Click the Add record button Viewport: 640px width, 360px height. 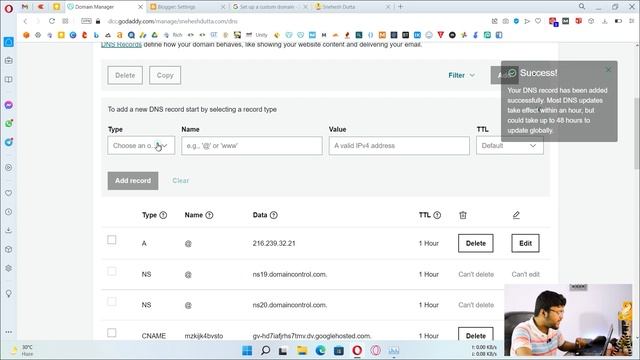pyautogui.click(x=133, y=181)
